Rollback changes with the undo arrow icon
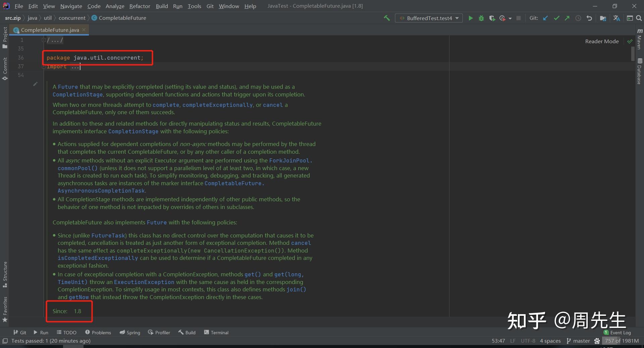This screenshot has width=644, height=348. (x=589, y=18)
